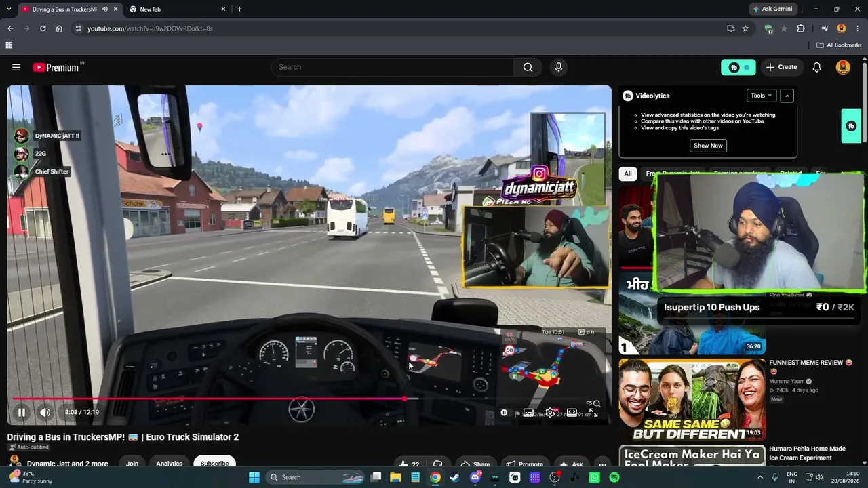Open Chrome apps grid in bookmarks bar

[x=9, y=45]
